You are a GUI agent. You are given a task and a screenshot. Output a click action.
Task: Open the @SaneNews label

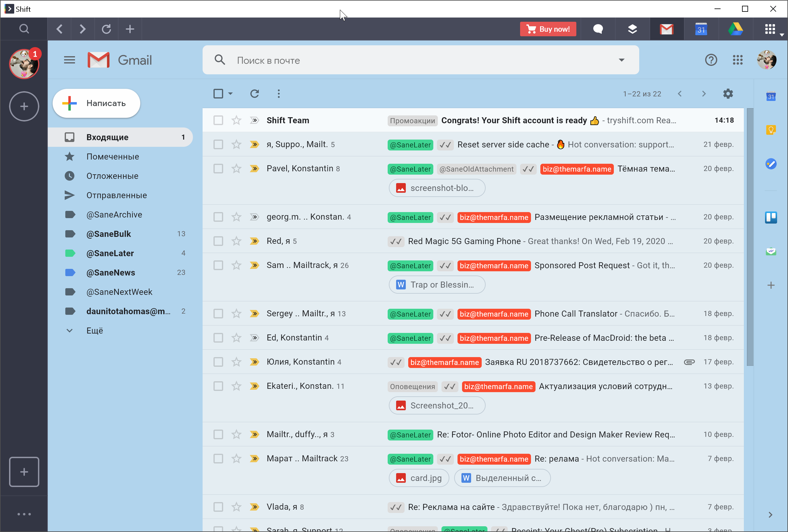[111, 273]
